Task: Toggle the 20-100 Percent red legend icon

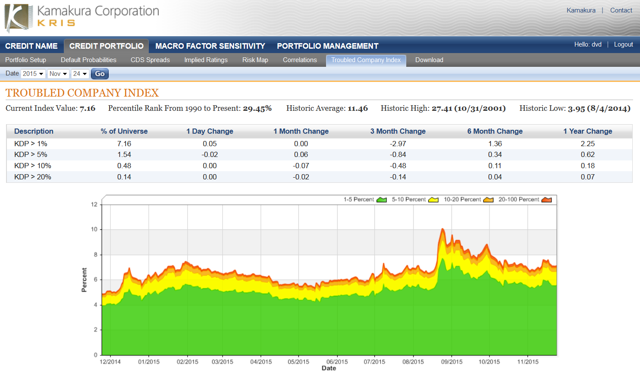Action: coord(547,200)
